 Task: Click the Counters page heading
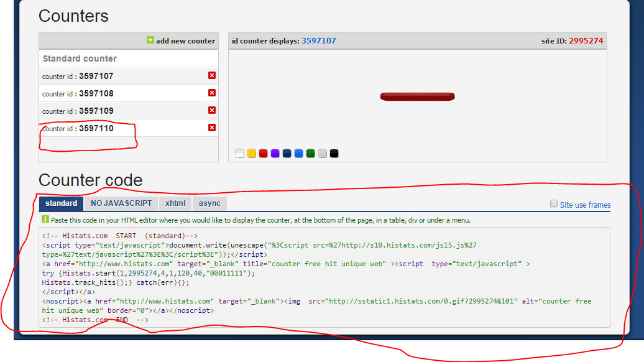coord(73,16)
